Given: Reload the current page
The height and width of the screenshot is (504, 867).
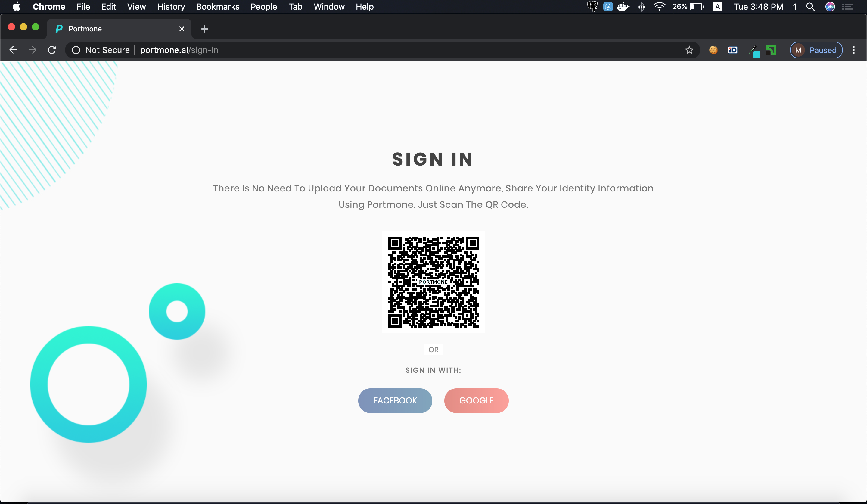Looking at the screenshot, I should coord(52,50).
